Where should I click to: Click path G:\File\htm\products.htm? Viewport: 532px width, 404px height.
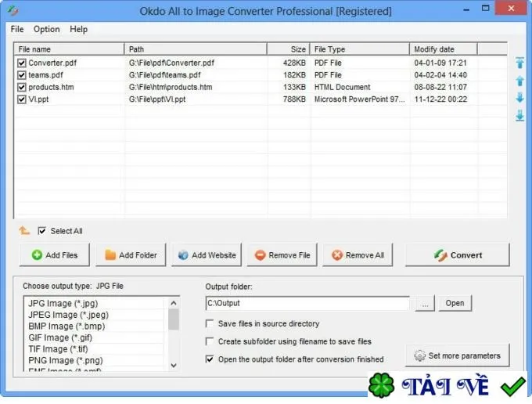[x=171, y=87]
